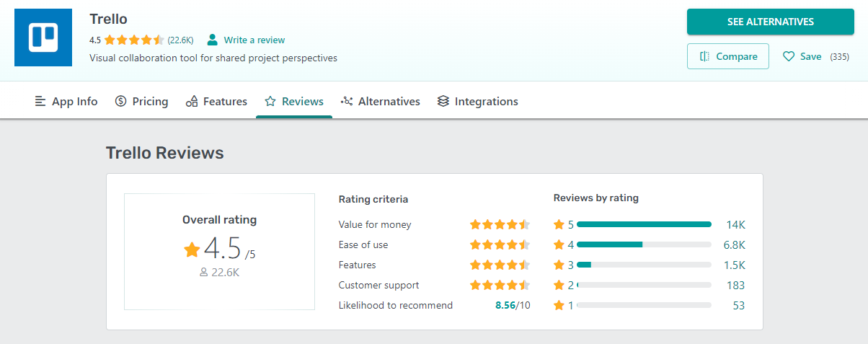Open the Integrations tab
This screenshot has height=344, width=868.
(x=477, y=102)
